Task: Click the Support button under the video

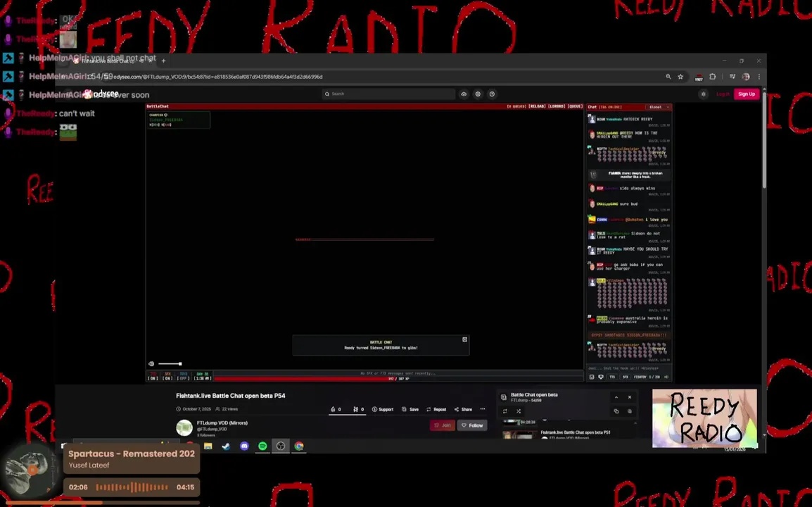Action: pos(383,409)
